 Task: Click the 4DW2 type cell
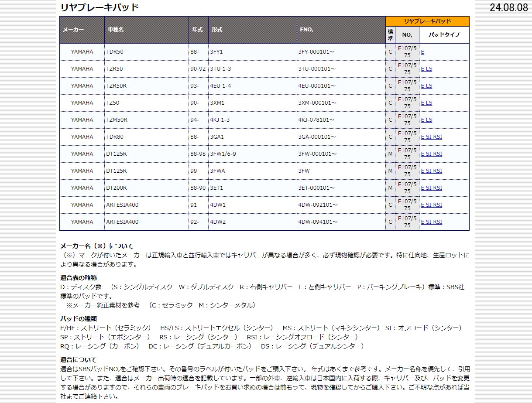pyautogui.click(x=253, y=222)
